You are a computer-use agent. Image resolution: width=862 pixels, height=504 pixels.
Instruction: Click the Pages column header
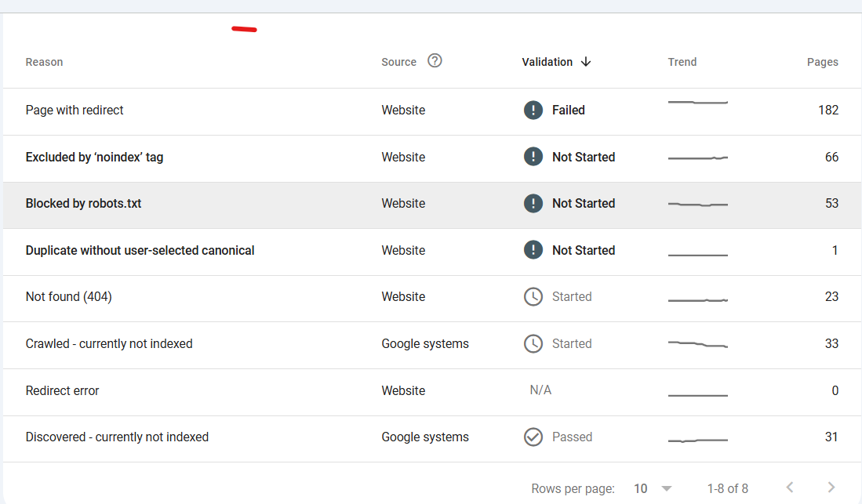coord(822,62)
